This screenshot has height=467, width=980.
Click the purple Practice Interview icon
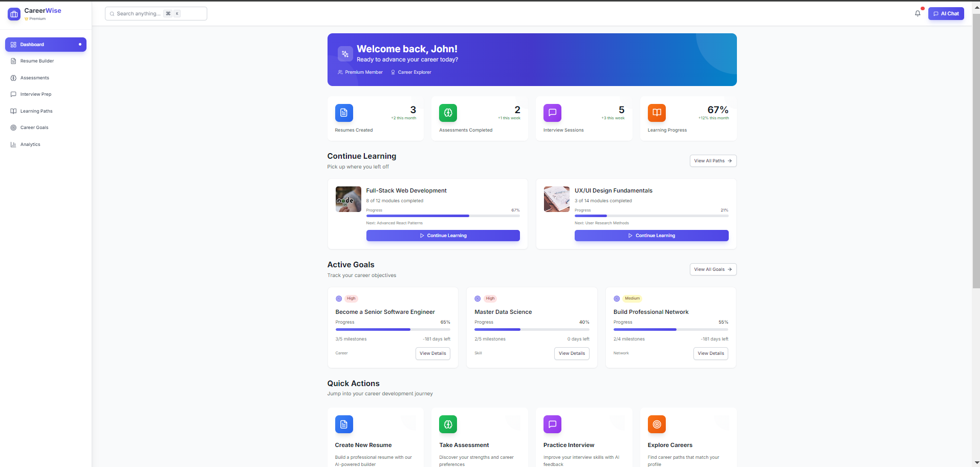[x=552, y=424]
